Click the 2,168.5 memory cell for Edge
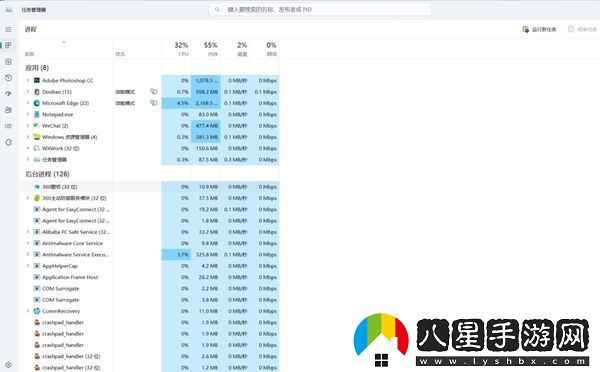This screenshot has width=600, height=372. 206,103
